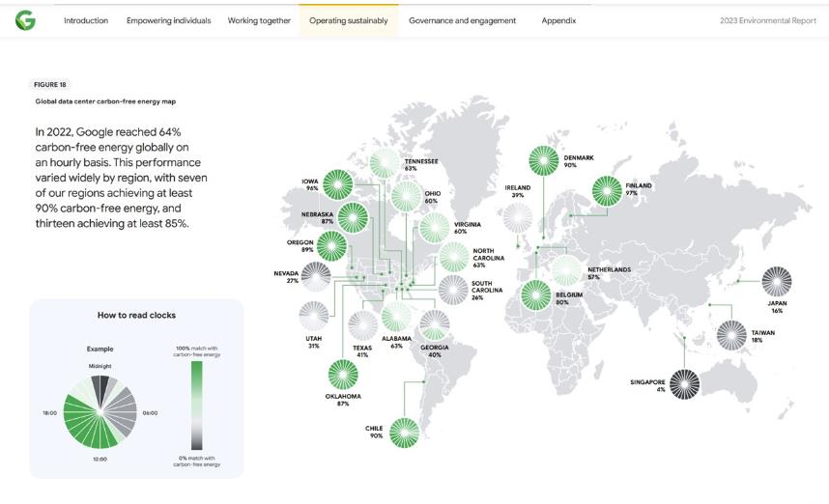Click the Finland clock icon
The width and height of the screenshot is (829, 504).
[607, 191]
